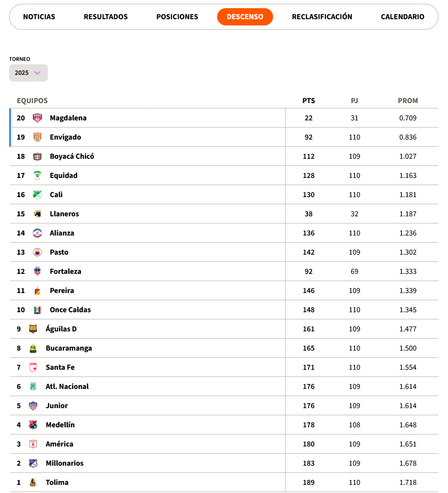Click the Boyacá Chicó crest icon
Screen dimensions: 448x493
[37, 156]
